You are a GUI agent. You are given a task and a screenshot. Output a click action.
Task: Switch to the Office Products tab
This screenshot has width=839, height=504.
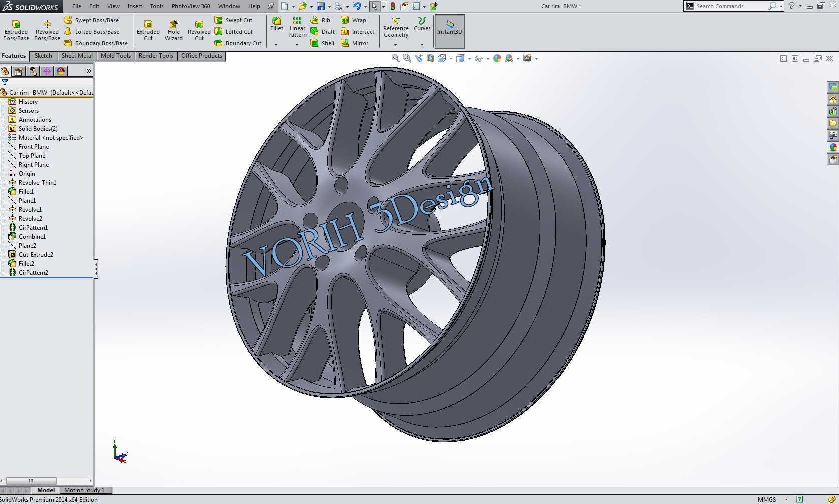[x=202, y=56]
